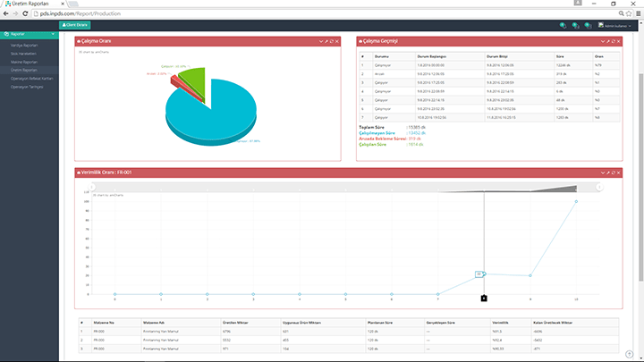The width and height of the screenshot is (644, 362).
Task: Click the browser forward arrow
Action: click(x=15, y=13)
